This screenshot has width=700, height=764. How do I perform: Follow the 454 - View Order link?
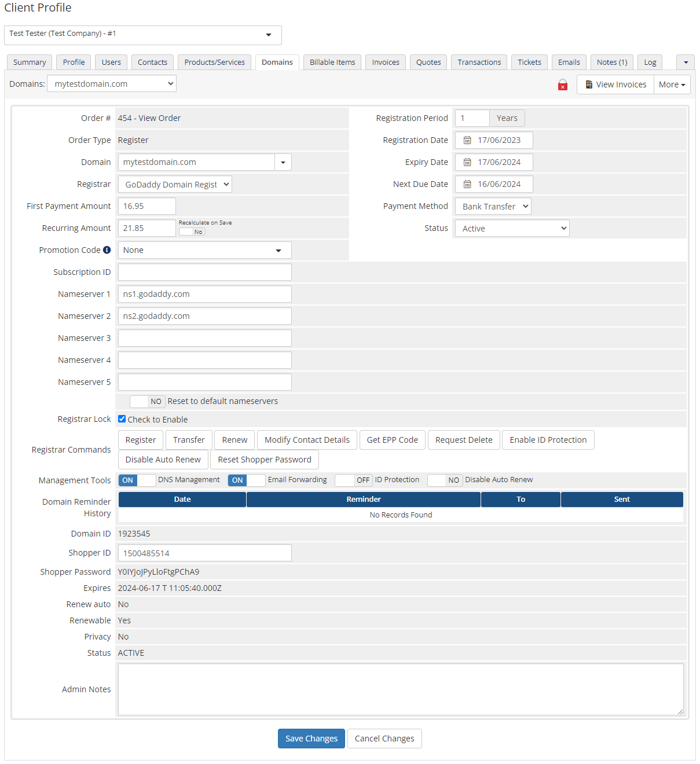pos(149,117)
